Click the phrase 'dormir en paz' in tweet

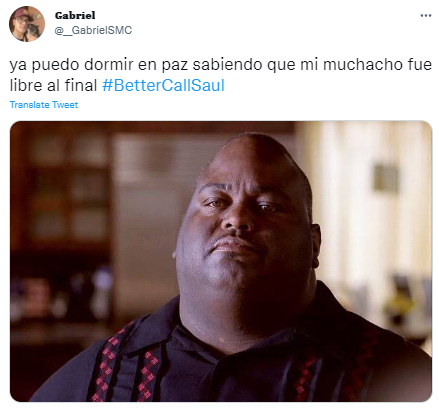136,64
